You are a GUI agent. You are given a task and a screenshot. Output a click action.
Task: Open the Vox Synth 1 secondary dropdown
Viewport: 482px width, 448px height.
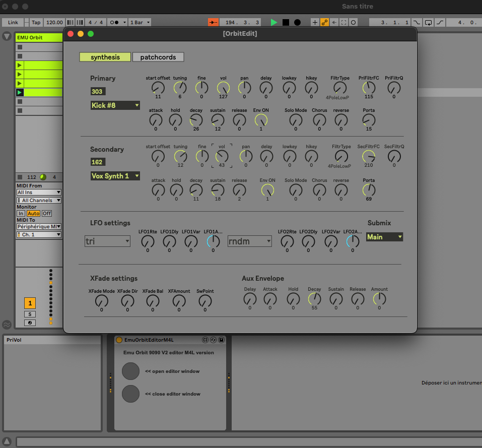click(x=115, y=176)
